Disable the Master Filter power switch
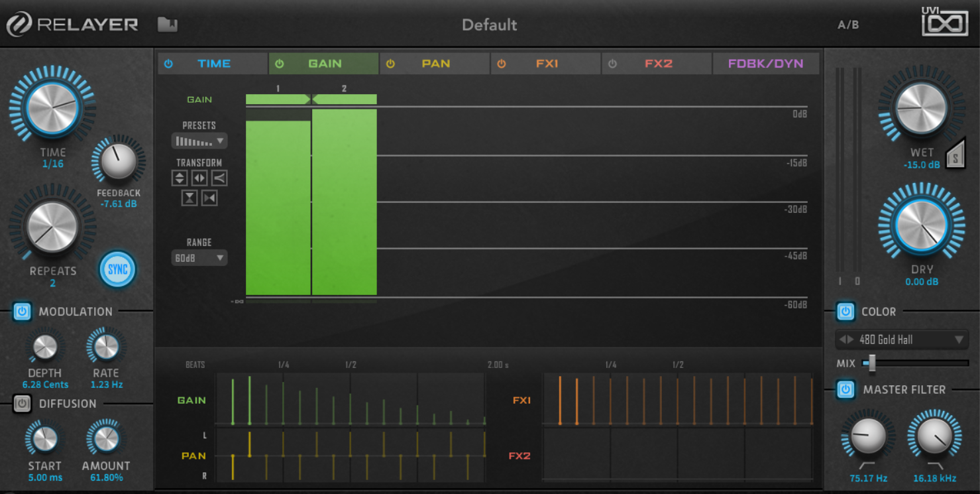This screenshot has width=980, height=494. 845,389
